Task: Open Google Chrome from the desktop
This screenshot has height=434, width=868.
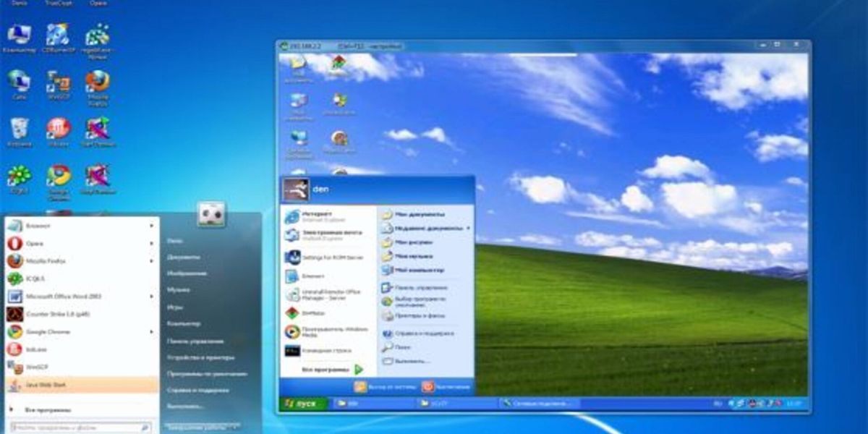Action: [58, 182]
